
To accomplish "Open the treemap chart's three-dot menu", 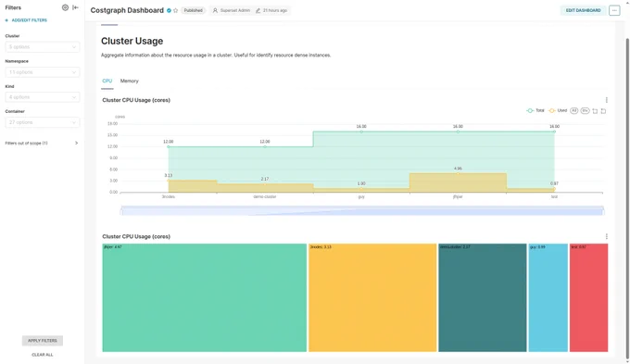I will (x=606, y=236).
